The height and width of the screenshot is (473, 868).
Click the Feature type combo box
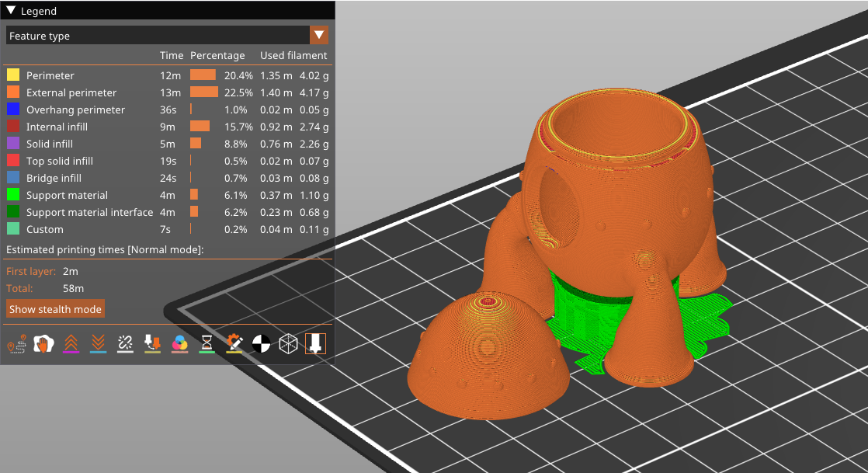167,36
